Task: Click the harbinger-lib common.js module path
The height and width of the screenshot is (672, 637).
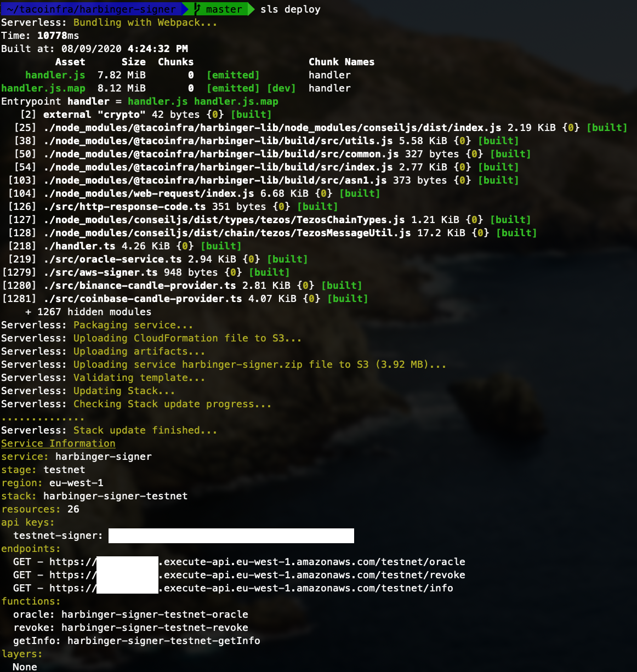Action: 221,154
